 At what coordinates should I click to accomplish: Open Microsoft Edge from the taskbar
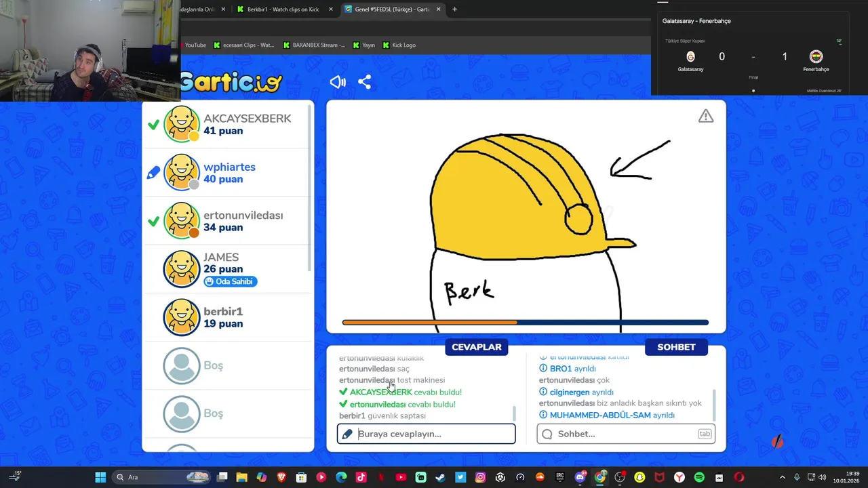pos(341,477)
